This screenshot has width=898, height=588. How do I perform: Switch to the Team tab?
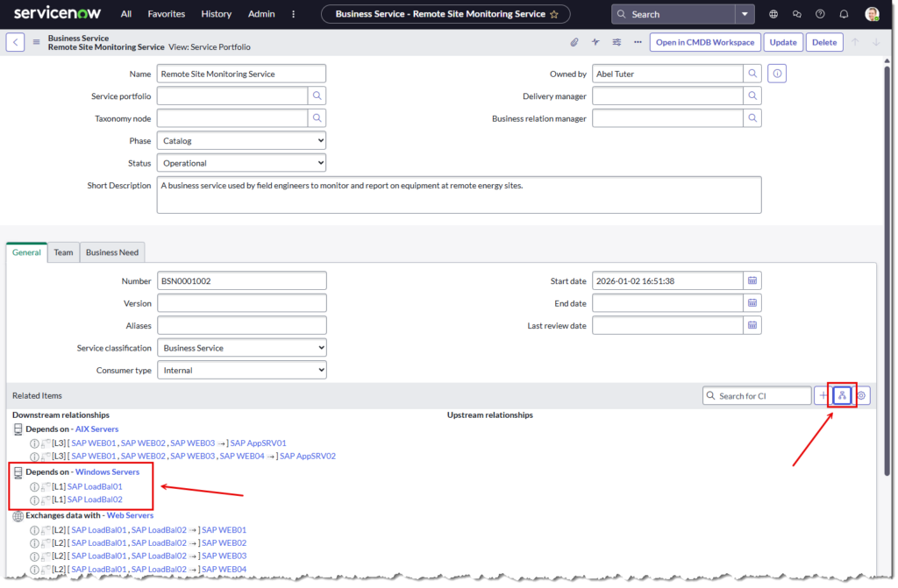[63, 252]
